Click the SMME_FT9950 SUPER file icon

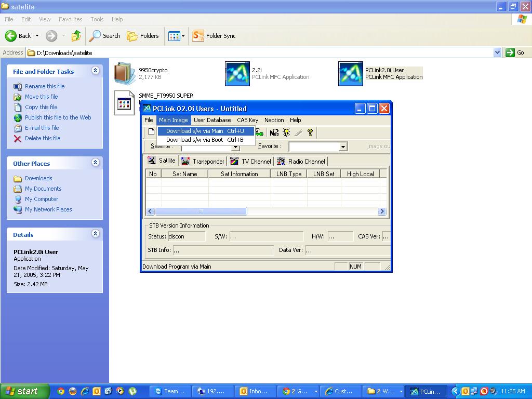(x=124, y=103)
